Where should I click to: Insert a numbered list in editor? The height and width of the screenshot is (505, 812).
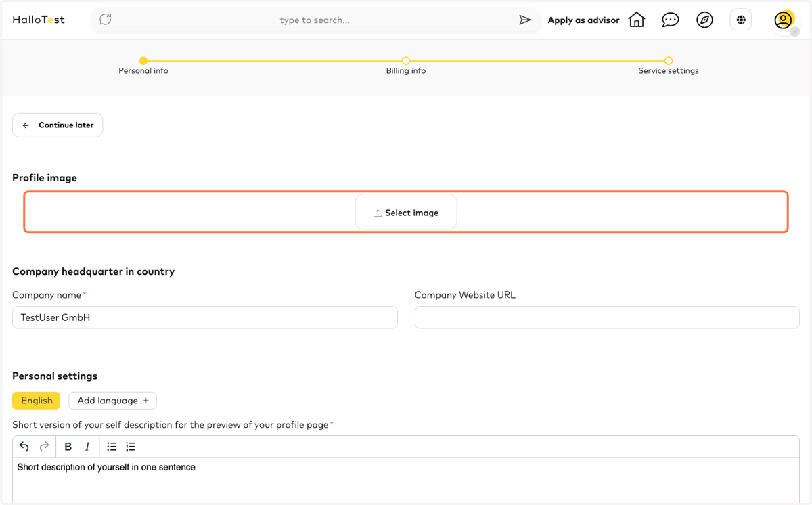tap(131, 447)
